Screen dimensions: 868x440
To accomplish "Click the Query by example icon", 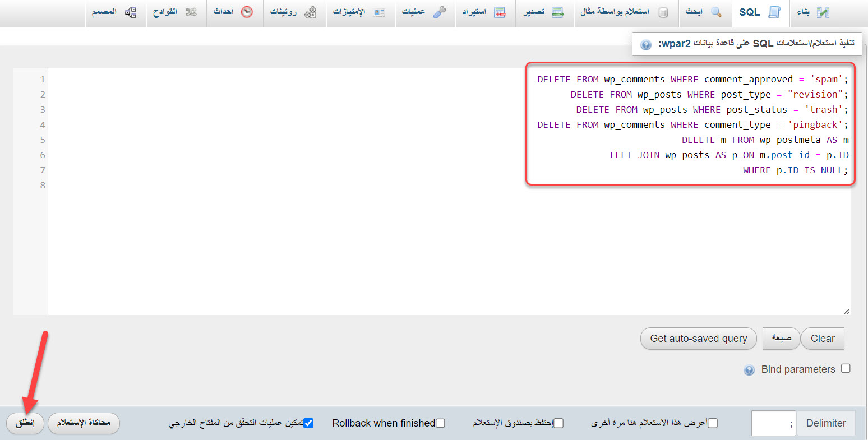I will point(663,12).
